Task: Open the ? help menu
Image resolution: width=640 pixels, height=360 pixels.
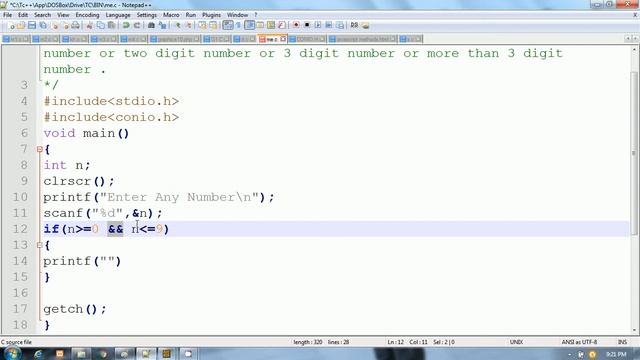Action: pyautogui.click(x=256, y=15)
